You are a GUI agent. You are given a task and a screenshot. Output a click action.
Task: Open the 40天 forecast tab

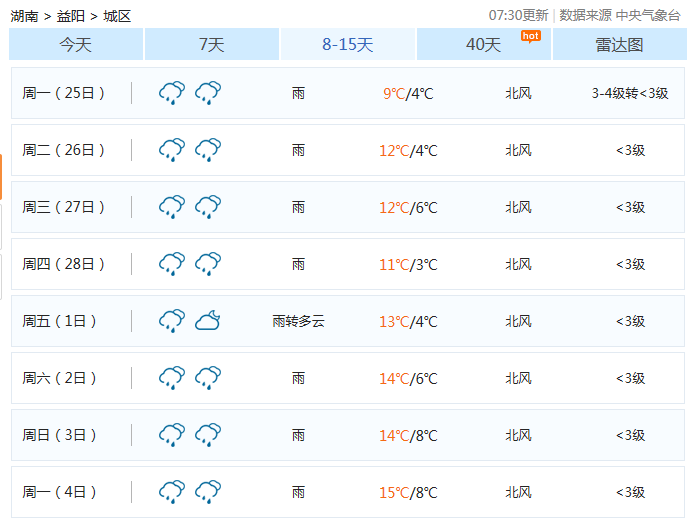[483, 45]
